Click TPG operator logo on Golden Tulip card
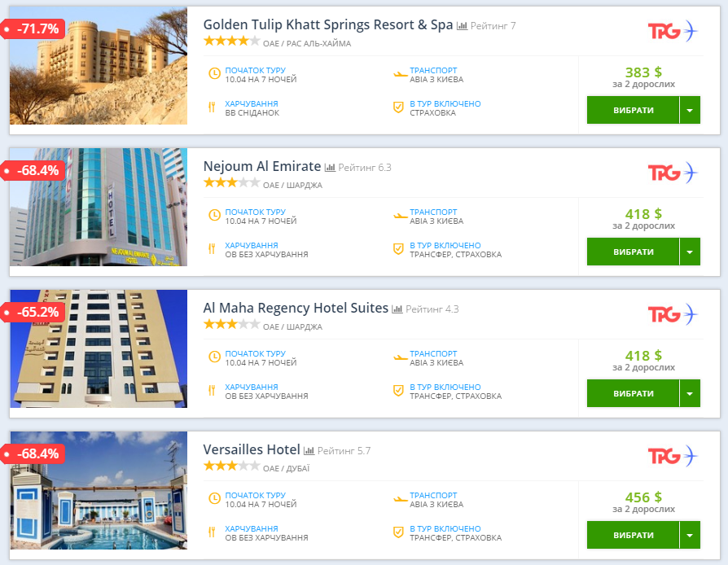The width and height of the screenshot is (728, 565). [673, 31]
